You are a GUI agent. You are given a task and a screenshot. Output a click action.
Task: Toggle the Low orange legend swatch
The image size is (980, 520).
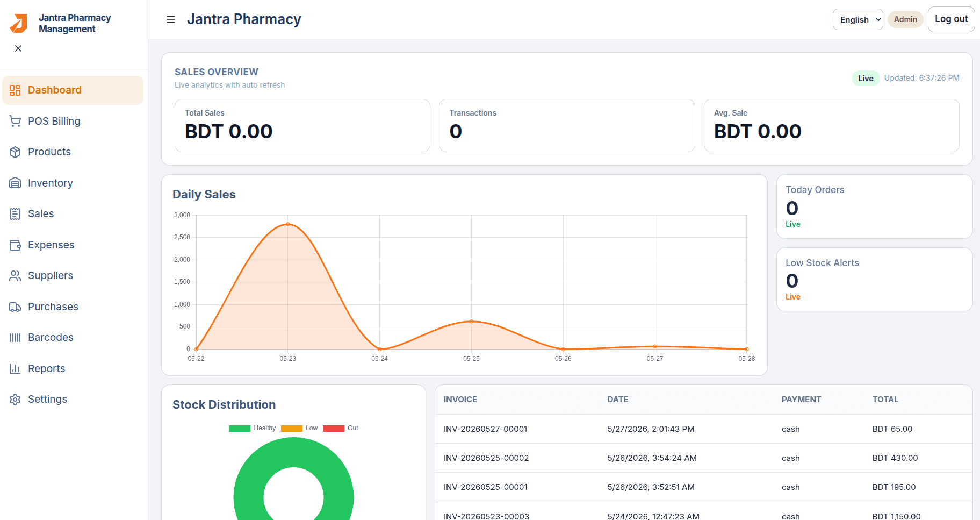(292, 429)
